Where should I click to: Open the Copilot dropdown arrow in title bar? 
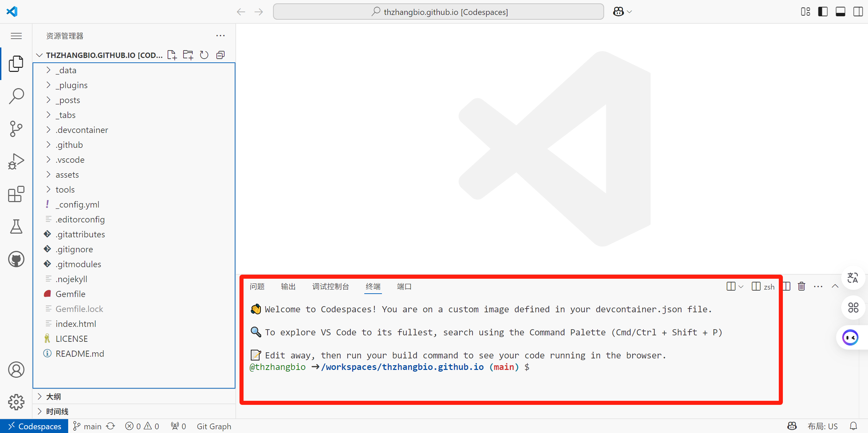coord(630,12)
